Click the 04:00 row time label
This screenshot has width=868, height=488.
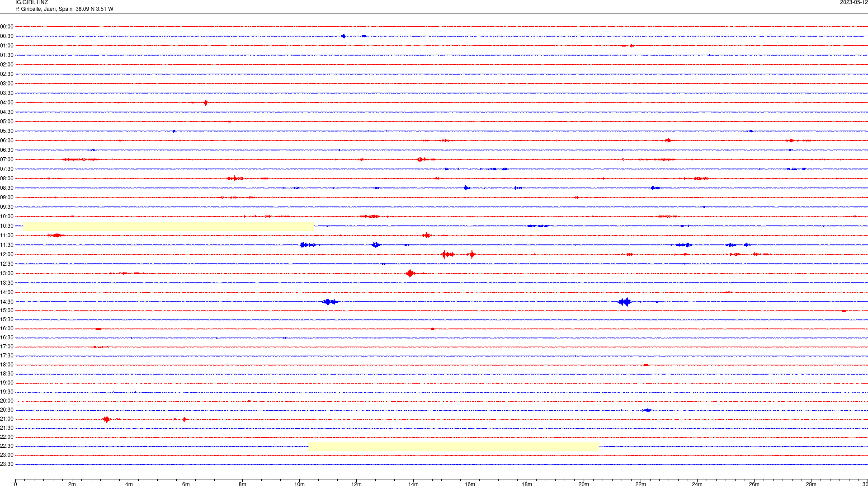tap(7, 103)
